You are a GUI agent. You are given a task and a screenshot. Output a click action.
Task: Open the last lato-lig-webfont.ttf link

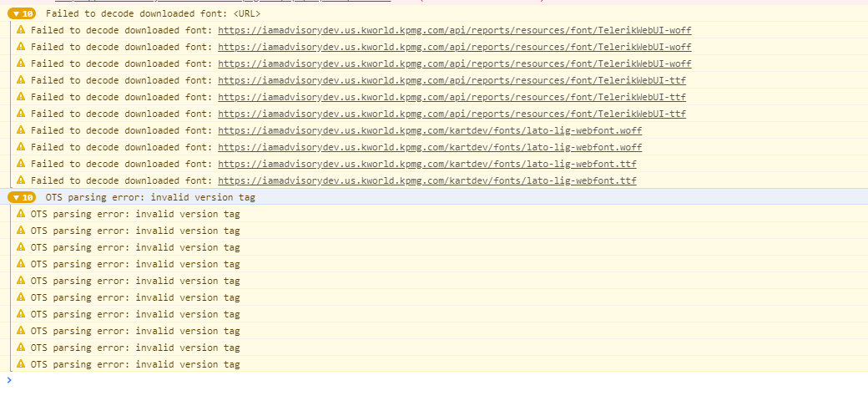426,180
